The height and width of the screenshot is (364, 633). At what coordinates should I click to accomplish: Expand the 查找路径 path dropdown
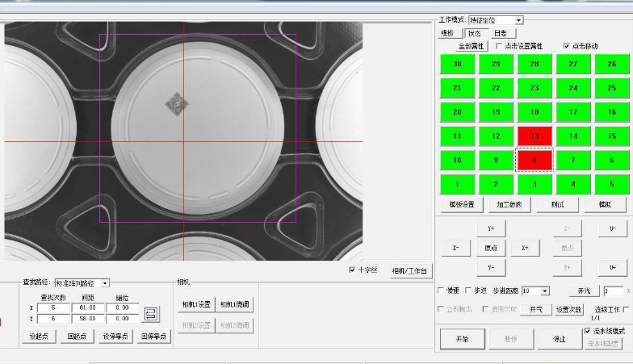tap(105, 283)
